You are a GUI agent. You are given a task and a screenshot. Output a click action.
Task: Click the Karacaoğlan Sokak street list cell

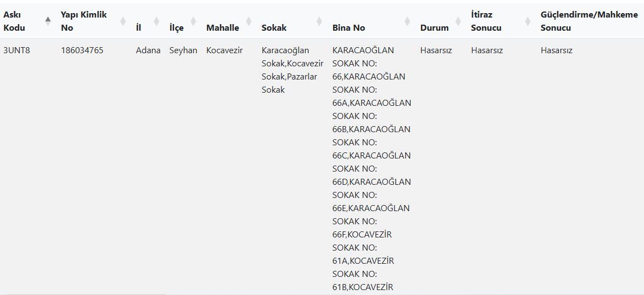click(x=292, y=70)
